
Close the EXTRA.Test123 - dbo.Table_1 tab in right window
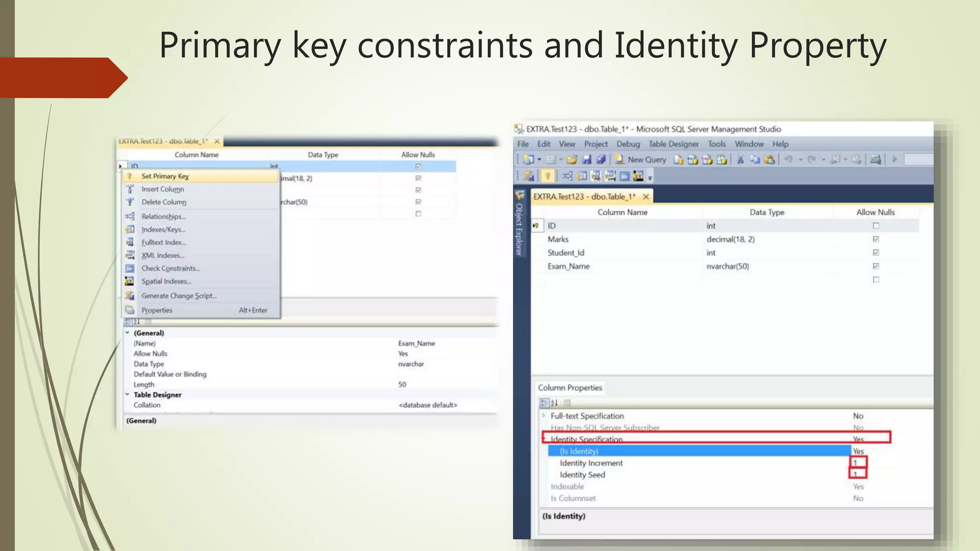[646, 197]
